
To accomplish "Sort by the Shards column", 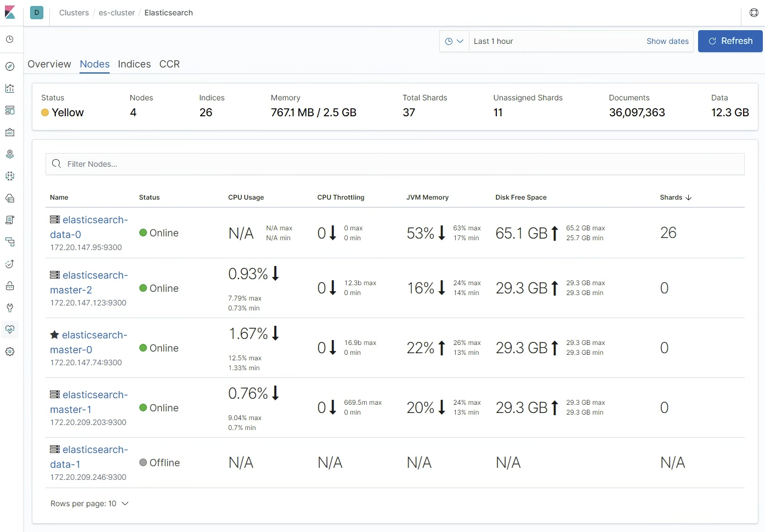I will pos(676,197).
